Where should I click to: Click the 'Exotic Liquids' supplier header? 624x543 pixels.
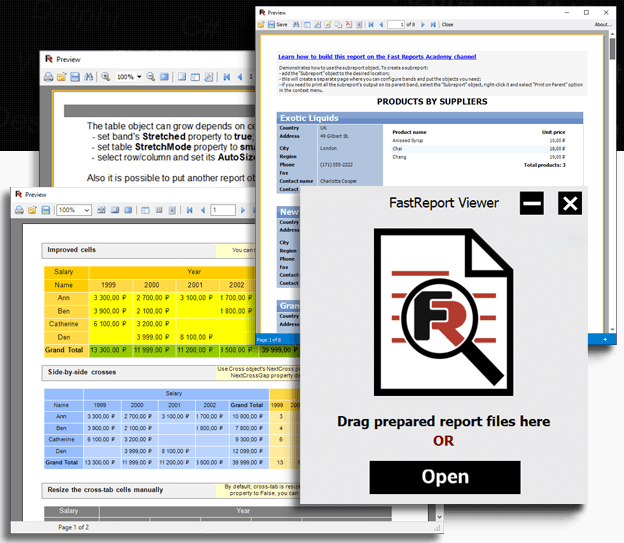click(x=430, y=118)
